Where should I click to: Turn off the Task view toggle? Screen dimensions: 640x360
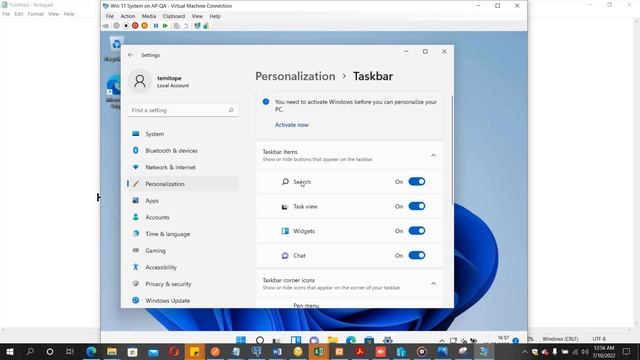pyautogui.click(x=417, y=206)
